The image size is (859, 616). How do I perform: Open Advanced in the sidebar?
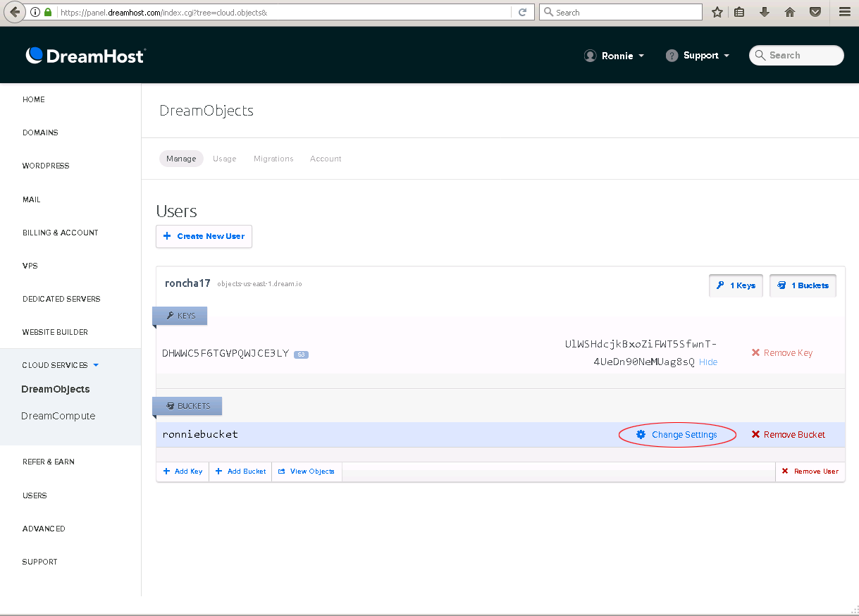tap(44, 529)
